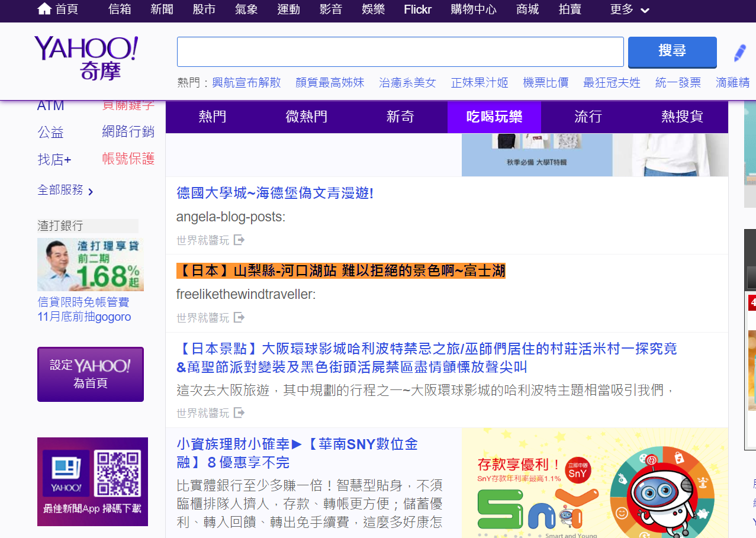Open 氣象 in the top navigation
Screen dimensions: 756x538
pos(246,9)
